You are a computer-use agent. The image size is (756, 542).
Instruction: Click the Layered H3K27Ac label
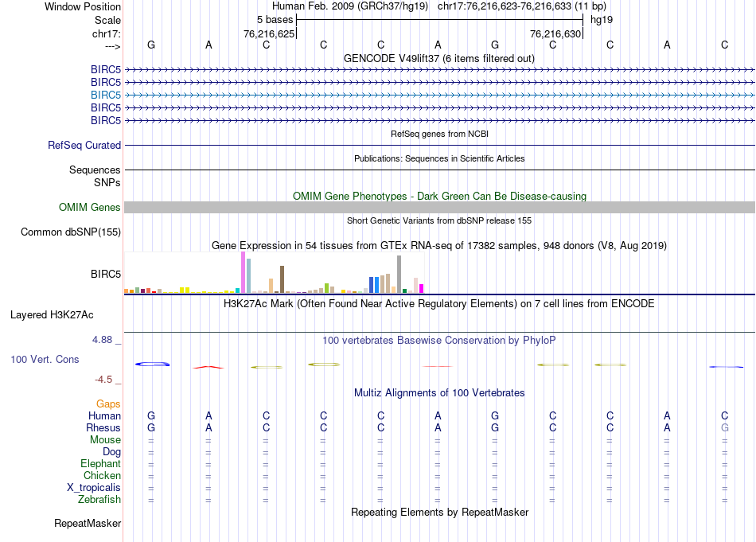tap(52, 315)
